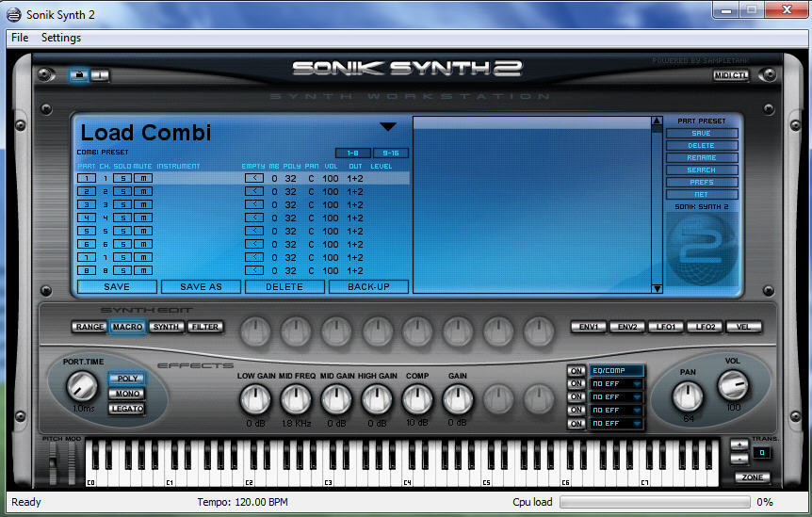Image resolution: width=812 pixels, height=517 pixels.
Task: Open the Settings menu
Action: (x=61, y=38)
